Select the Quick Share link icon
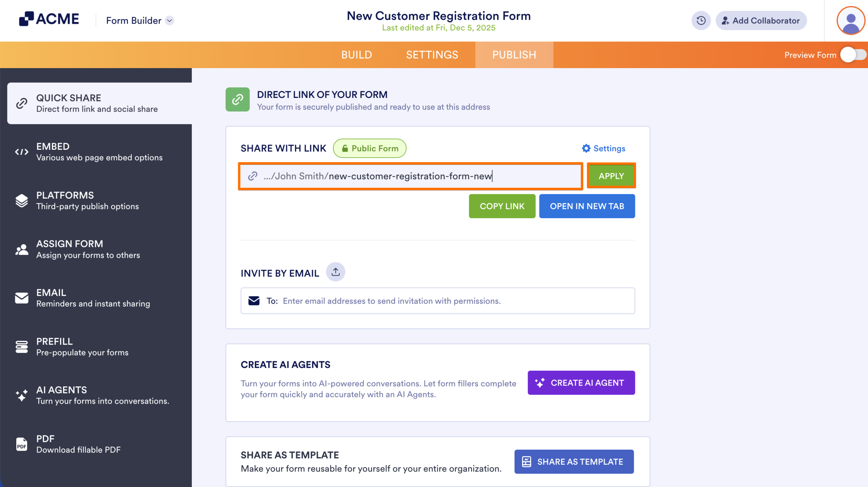The image size is (868, 487). click(x=22, y=103)
